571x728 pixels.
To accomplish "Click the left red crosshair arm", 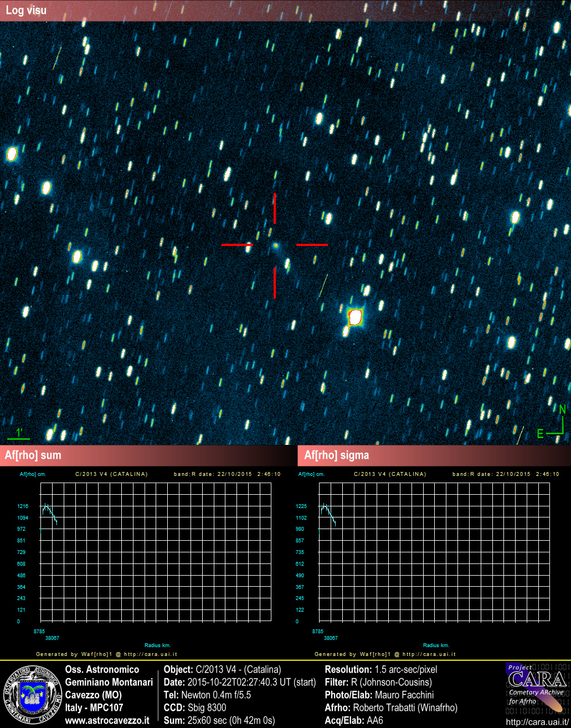I will pos(237,244).
